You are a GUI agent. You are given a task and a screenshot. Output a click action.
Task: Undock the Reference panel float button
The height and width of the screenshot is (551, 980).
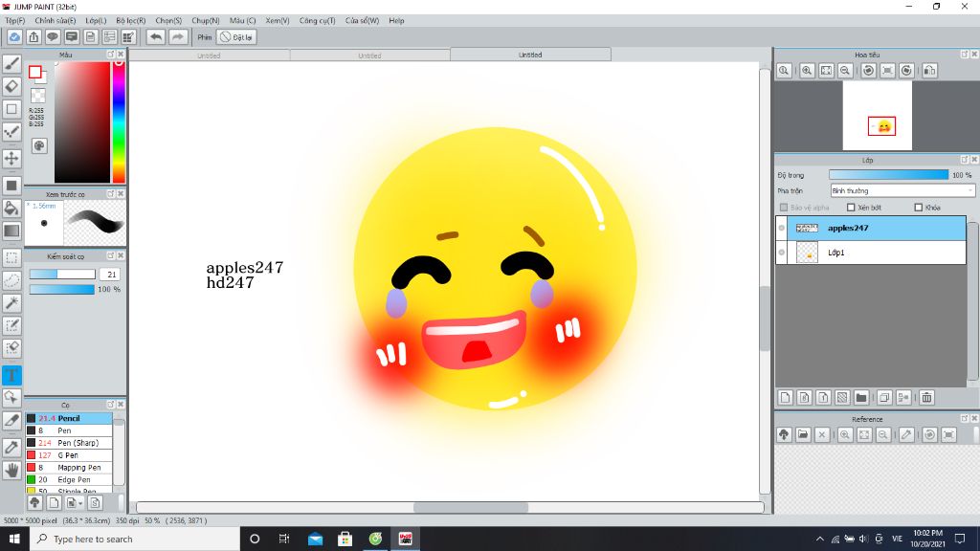coord(965,419)
